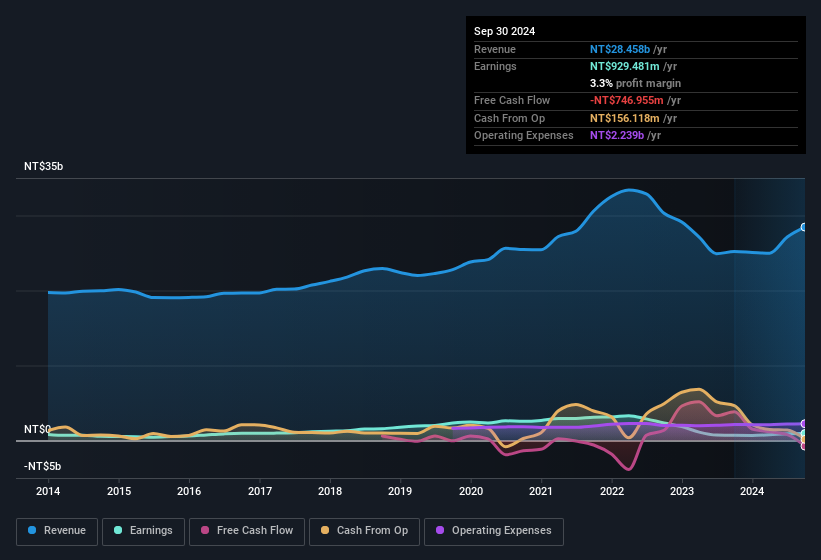Click the -NT$746.955m free cash flow value
The image size is (821, 560).
click(x=627, y=100)
